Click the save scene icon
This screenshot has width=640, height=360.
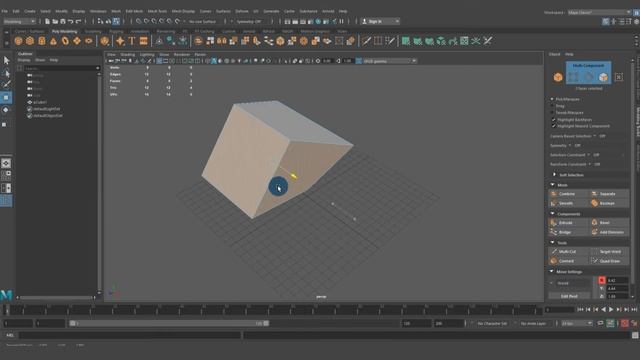(x=63, y=21)
